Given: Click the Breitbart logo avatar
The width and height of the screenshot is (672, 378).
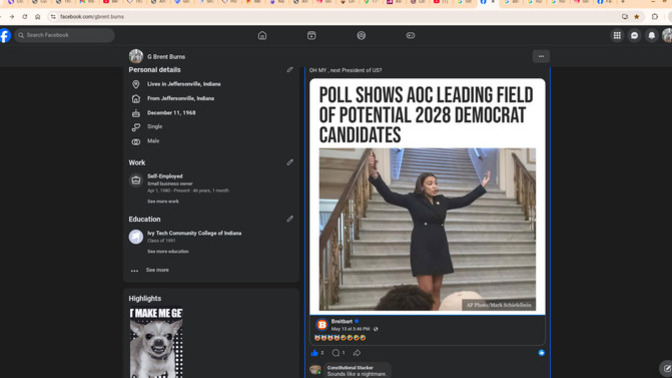Looking at the screenshot, I should [322, 325].
